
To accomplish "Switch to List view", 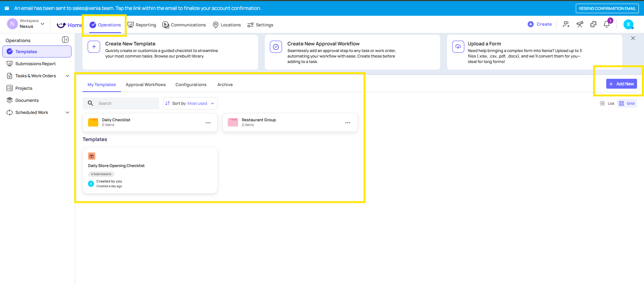I will 607,104.
